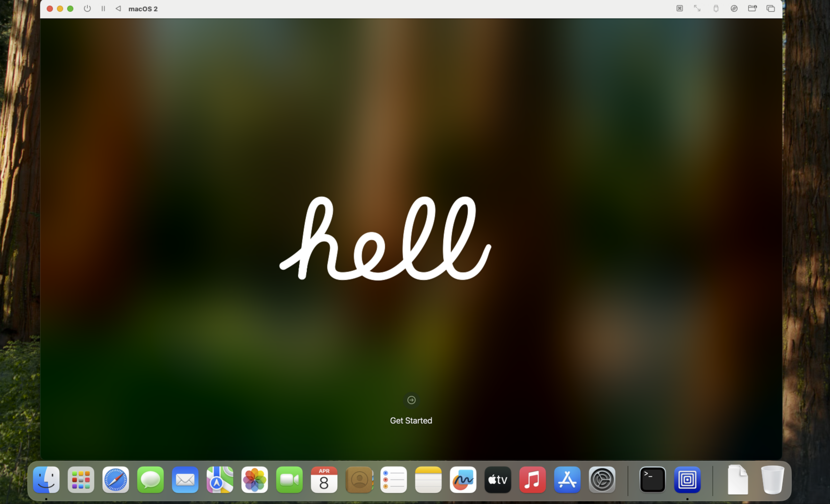Open the removable drives menu
830x504 pixels.
click(734, 8)
